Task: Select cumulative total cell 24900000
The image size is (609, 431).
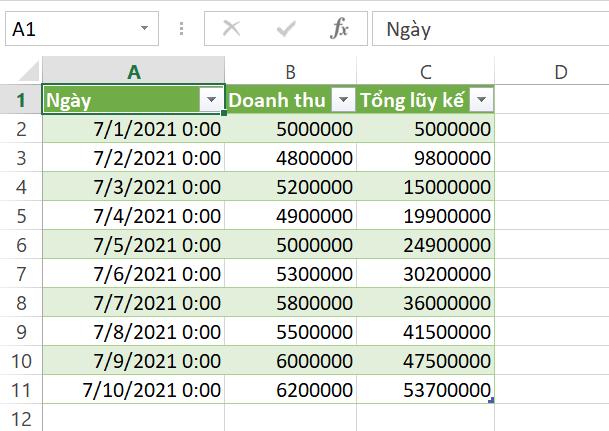Action: 426,245
